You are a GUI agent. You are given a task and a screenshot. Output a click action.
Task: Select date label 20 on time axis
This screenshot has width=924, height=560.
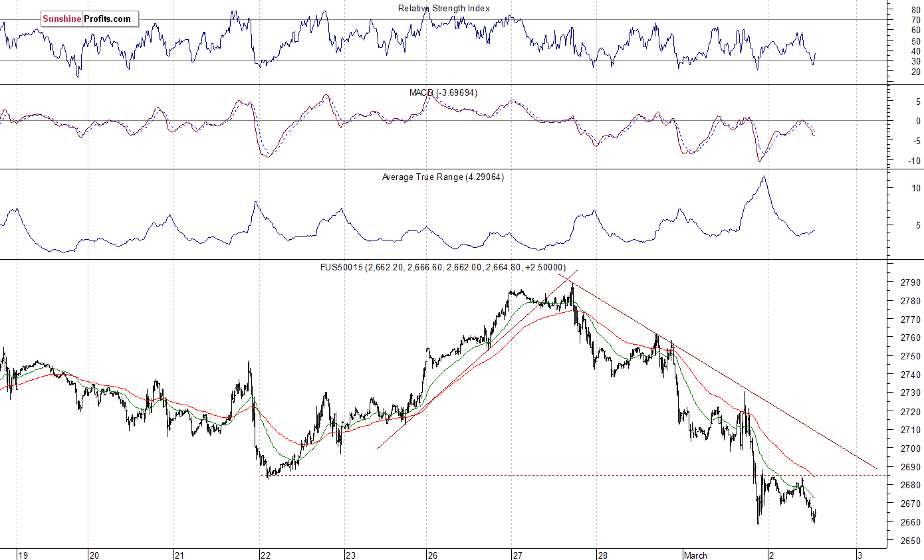[94, 555]
